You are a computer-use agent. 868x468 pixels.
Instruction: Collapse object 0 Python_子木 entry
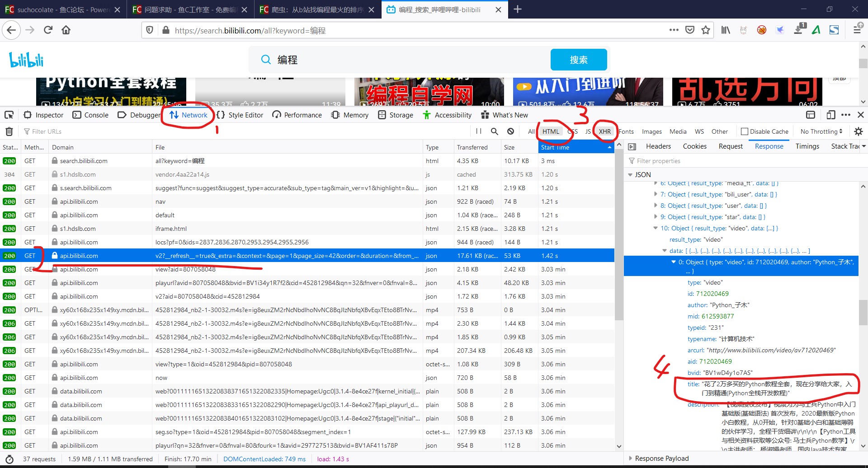click(x=673, y=262)
